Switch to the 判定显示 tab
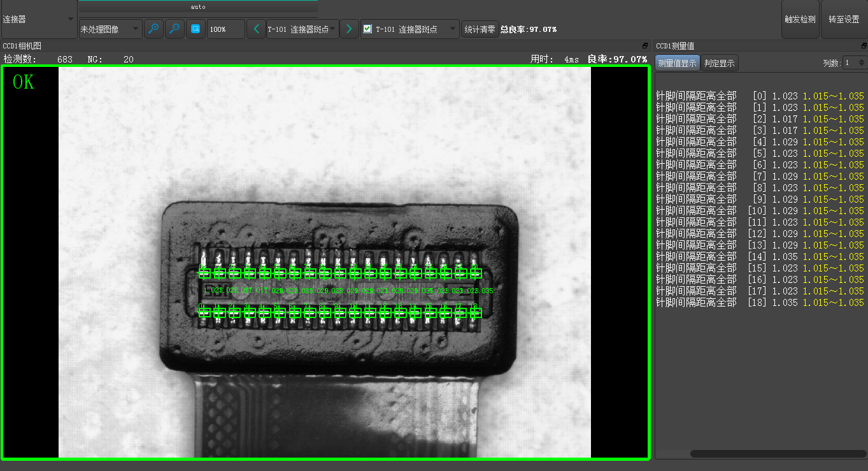 (719, 63)
